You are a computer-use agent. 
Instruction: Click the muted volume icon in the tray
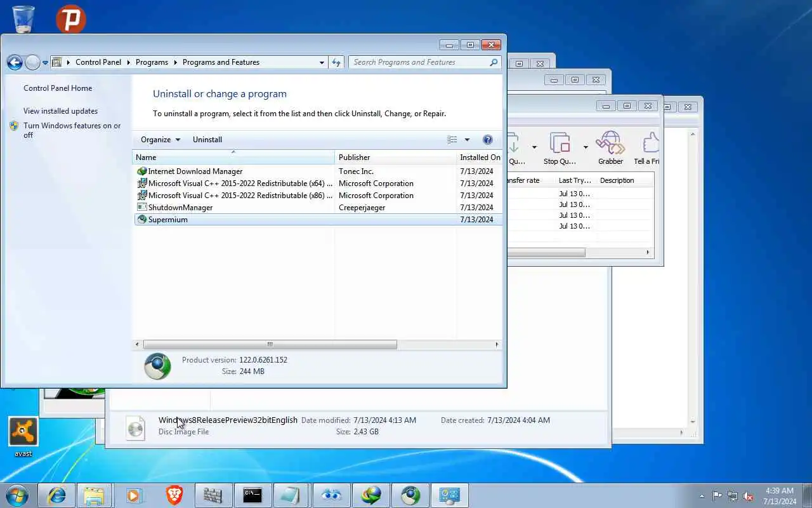pos(749,496)
